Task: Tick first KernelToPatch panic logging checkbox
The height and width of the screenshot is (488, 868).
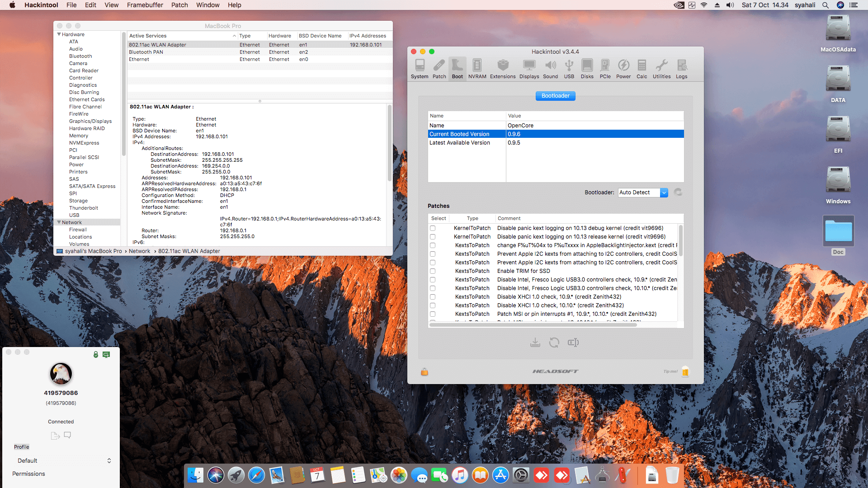Action: 433,228
